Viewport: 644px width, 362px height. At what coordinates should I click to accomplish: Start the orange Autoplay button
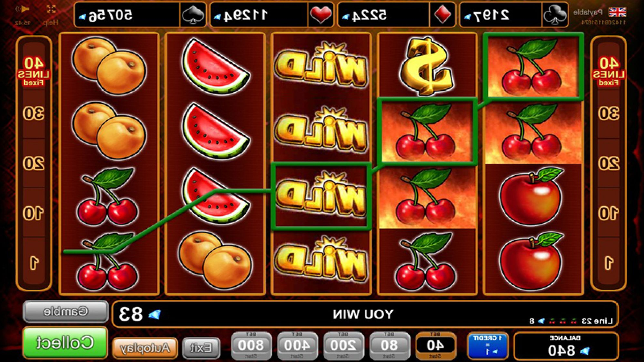145,349
